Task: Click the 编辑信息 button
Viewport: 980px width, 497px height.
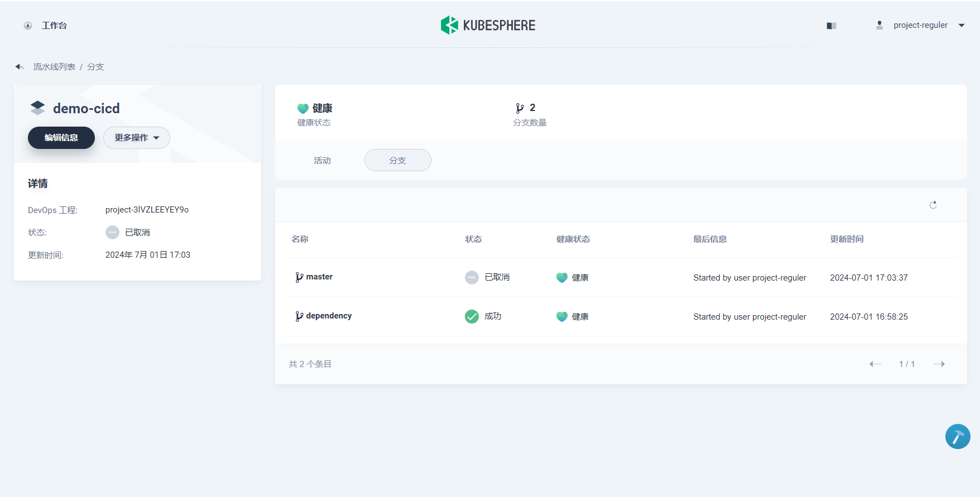Action: (x=61, y=138)
